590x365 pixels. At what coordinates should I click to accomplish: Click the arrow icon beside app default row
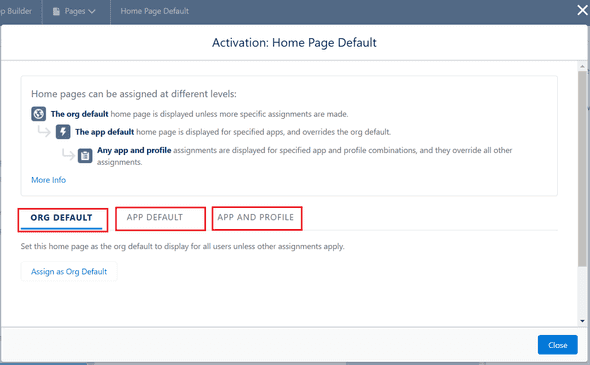point(44,131)
